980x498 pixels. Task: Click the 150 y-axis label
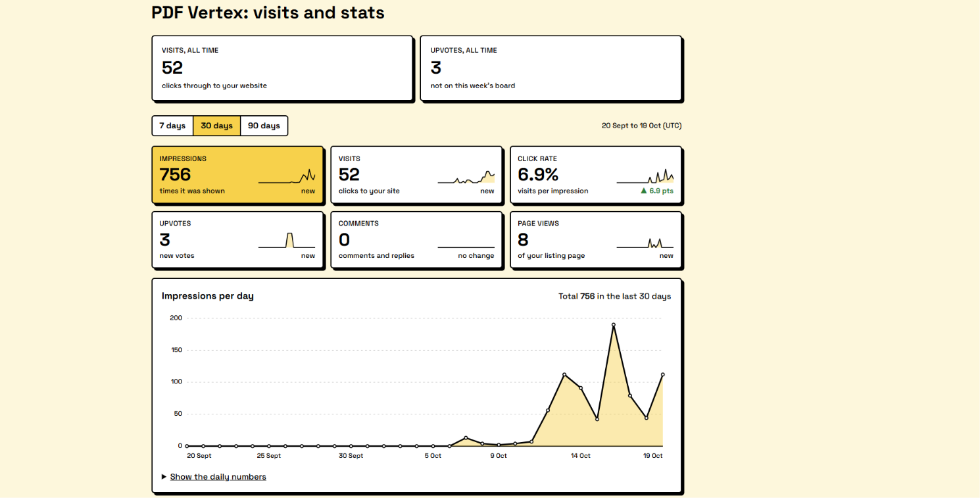(x=176, y=350)
